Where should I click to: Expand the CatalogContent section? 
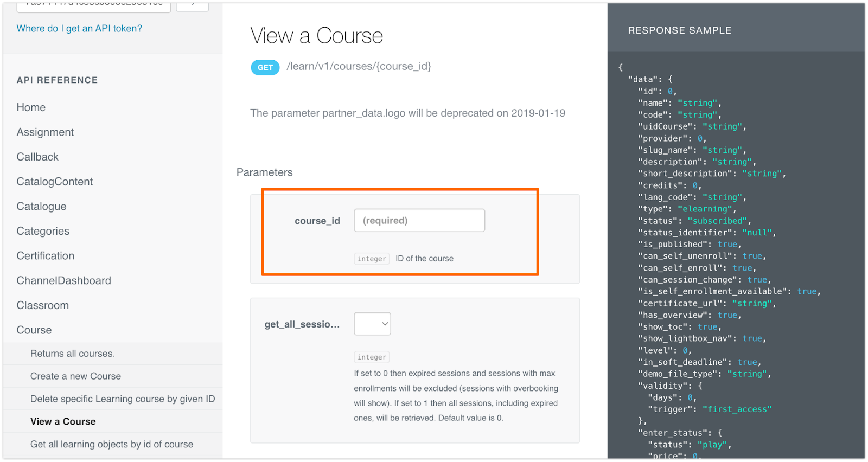(55, 182)
